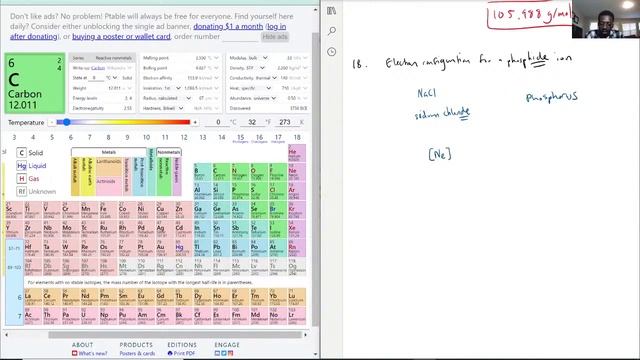Select the Solid state legend box
Screen dimensions: 640x360
(x=21, y=153)
